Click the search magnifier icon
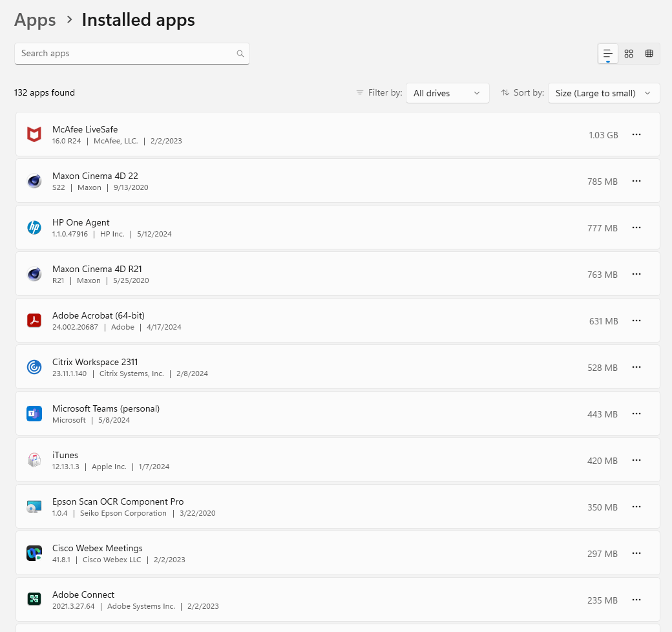This screenshot has width=672, height=632. (240, 54)
